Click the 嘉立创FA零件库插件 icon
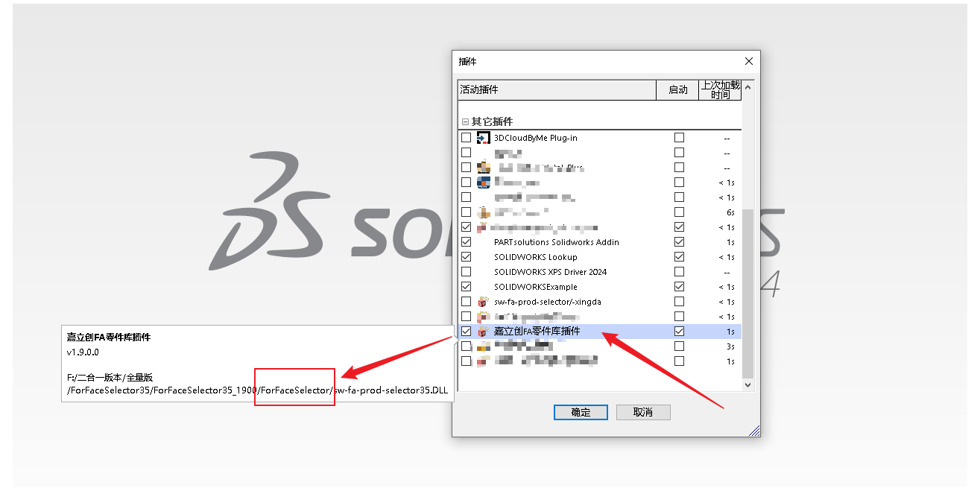Viewport: 980px width, 491px height. point(483,332)
